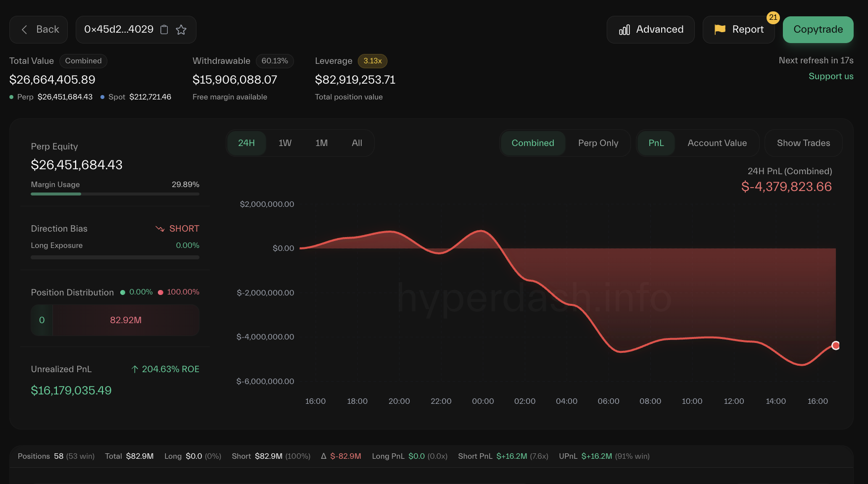Click the Copytrade button

tap(818, 29)
